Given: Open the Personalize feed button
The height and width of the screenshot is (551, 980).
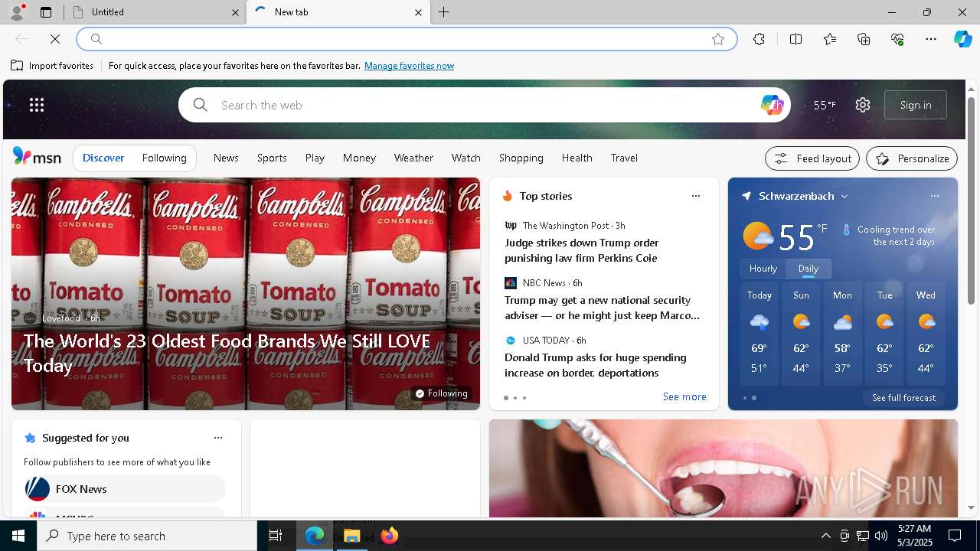Looking at the screenshot, I should (x=912, y=158).
